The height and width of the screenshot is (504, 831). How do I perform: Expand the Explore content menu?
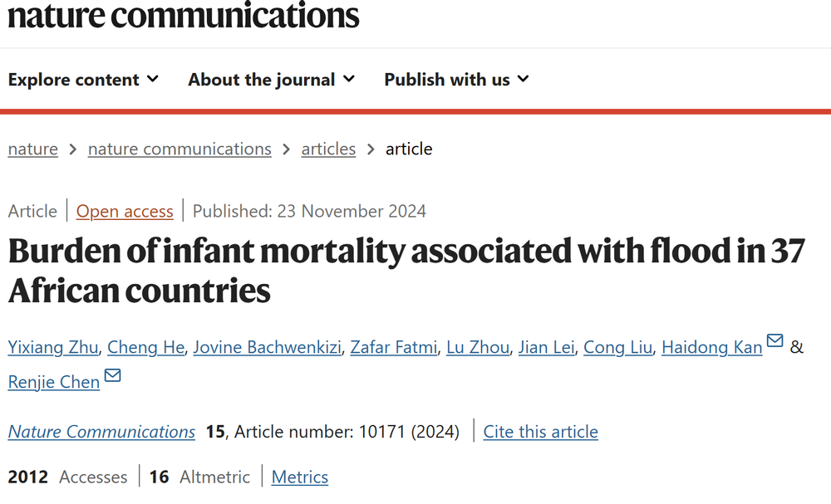pyautogui.click(x=83, y=80)
